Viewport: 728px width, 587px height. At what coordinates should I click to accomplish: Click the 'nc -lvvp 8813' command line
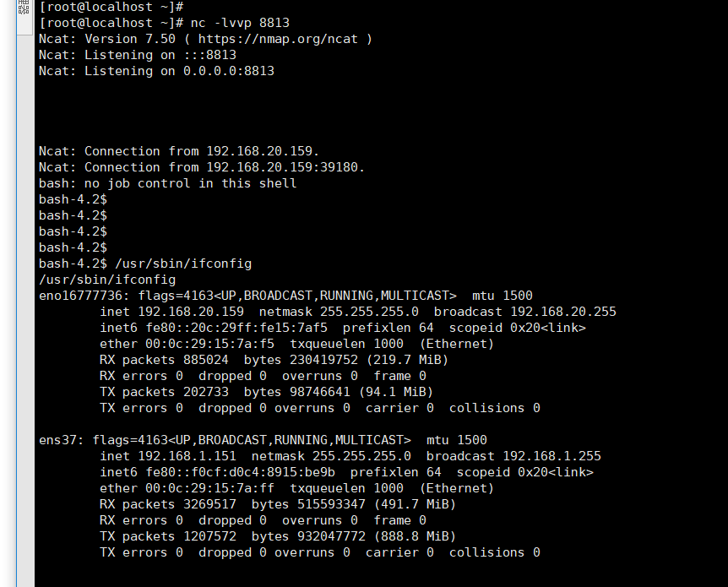(240, 23)
